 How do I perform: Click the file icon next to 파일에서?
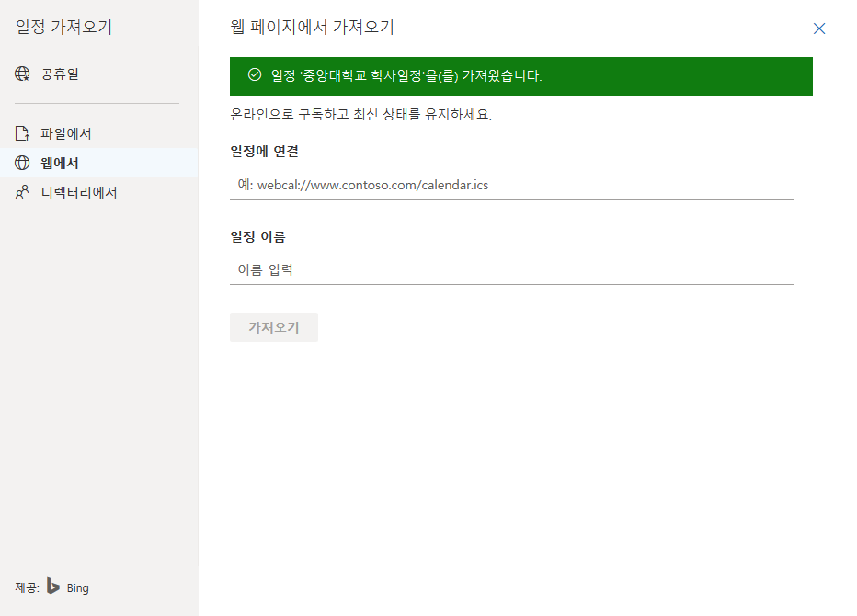click(x=22, y=132)
